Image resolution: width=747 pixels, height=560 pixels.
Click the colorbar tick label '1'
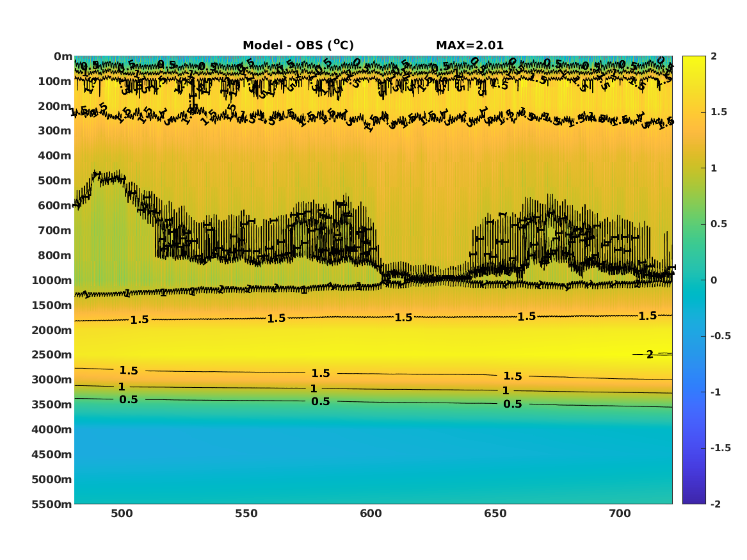pos(714,168)
